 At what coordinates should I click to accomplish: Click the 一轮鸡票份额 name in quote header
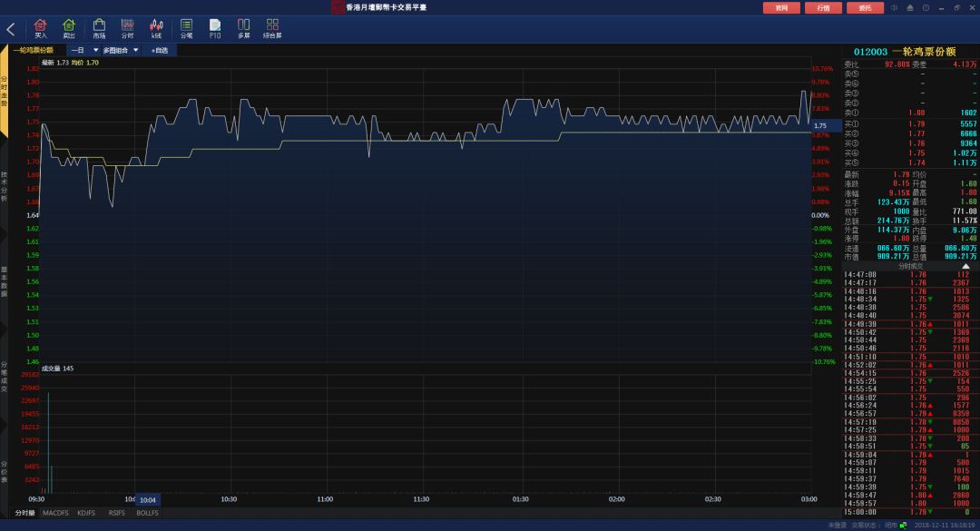[x=924, y=52]
